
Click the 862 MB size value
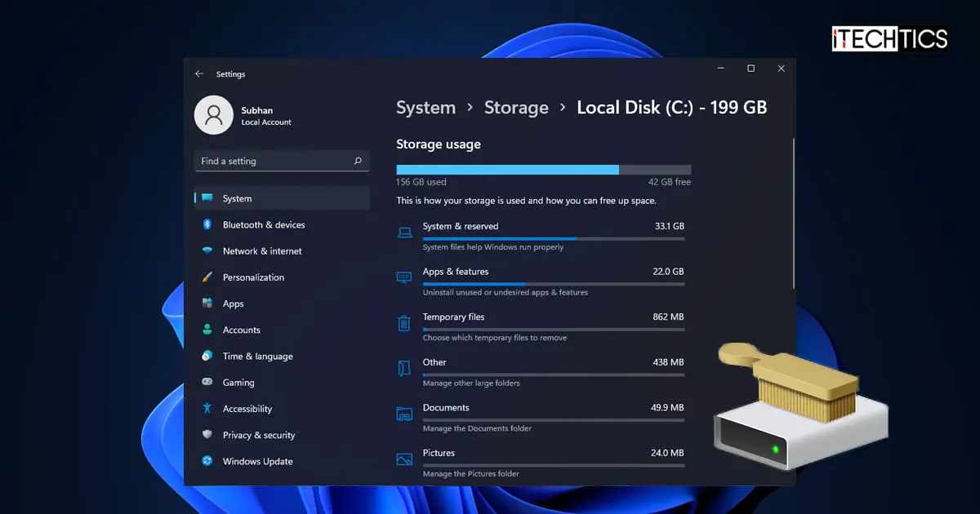point(669,317)
